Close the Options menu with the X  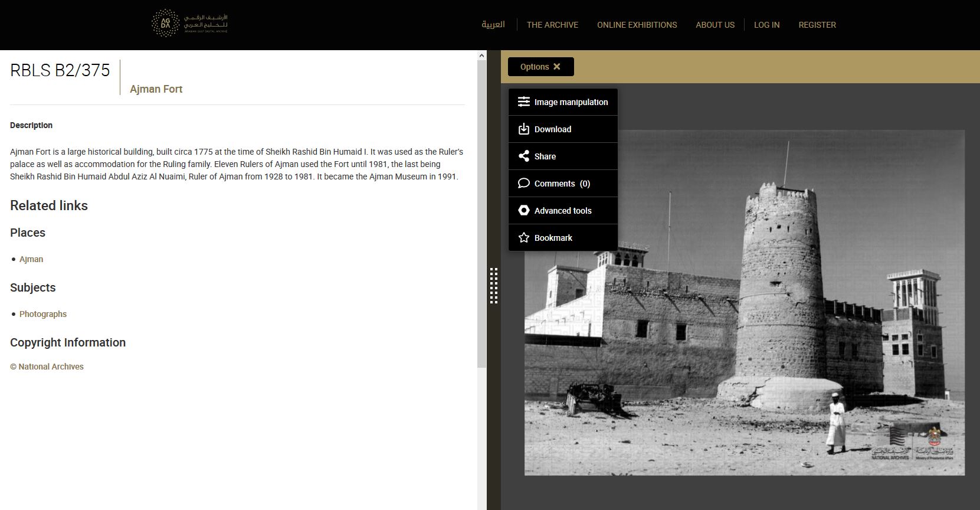click(x=556, y=67)
